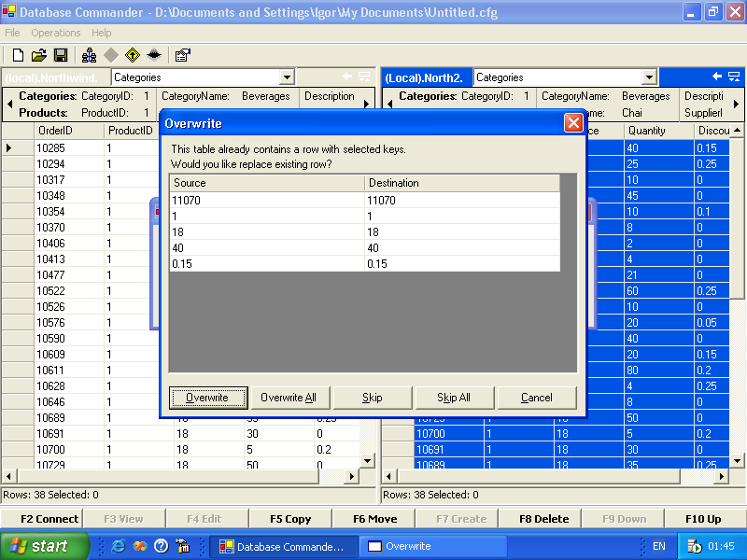Click the Source column header in the dialog

[266, 183]
